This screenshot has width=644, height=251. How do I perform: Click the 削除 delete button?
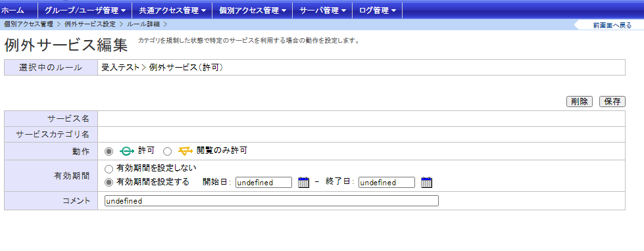coord(579,102)
